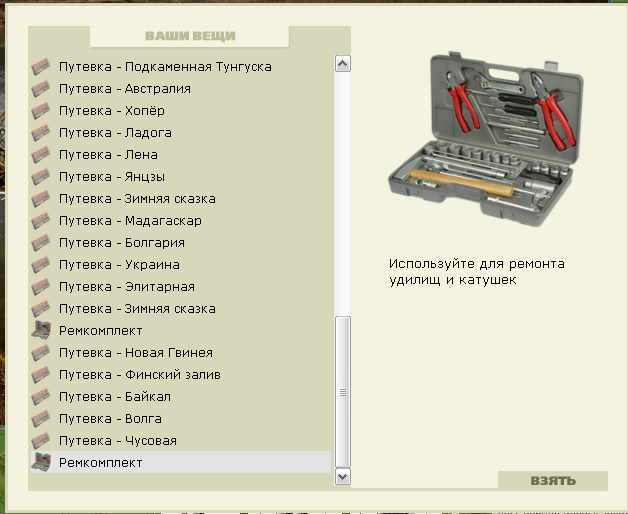Select the Путевка - Австралия item
Viewport: 628px width, 514px height.
pyautogui.click(x=181, y=89)
